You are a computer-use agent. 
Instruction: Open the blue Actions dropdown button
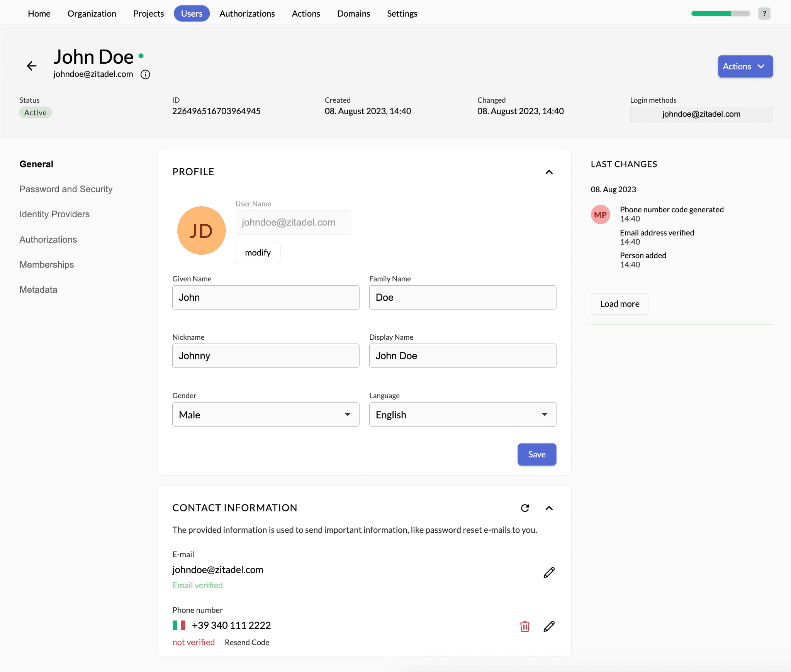click(745, 66)
